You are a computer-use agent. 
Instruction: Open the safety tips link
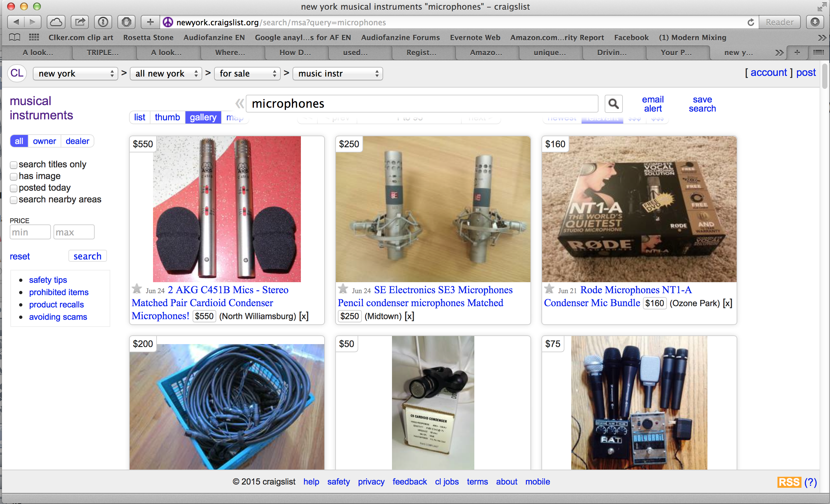tap(48, 280)
